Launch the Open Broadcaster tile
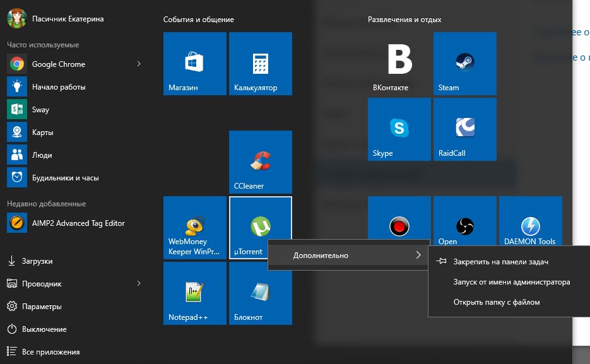Screen dimensions: 590x364 click(x=464, y=221)
